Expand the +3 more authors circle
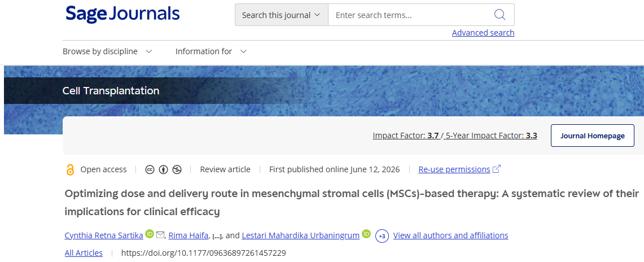 pos(382,235)
